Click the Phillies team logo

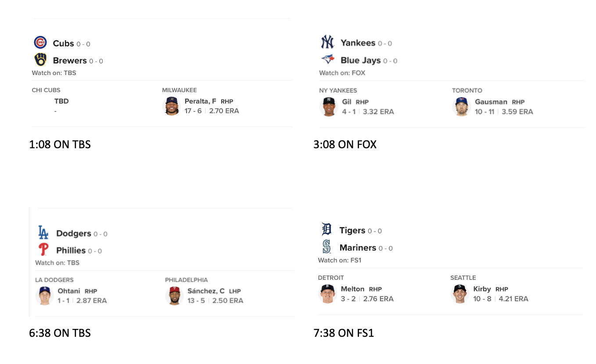coord(43,250)
